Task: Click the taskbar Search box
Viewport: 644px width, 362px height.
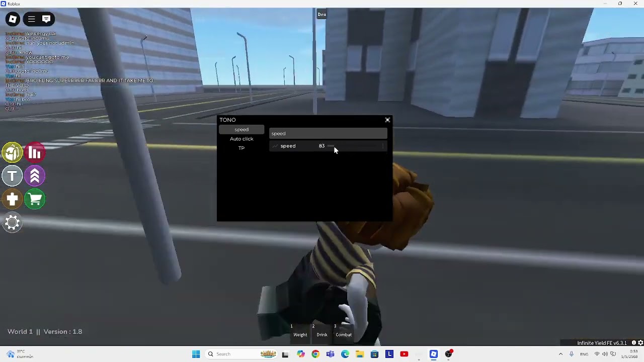Action: point(241,354)
